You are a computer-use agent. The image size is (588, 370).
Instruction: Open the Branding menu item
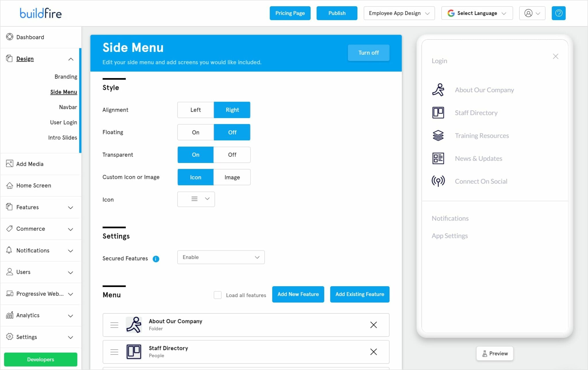66,76
